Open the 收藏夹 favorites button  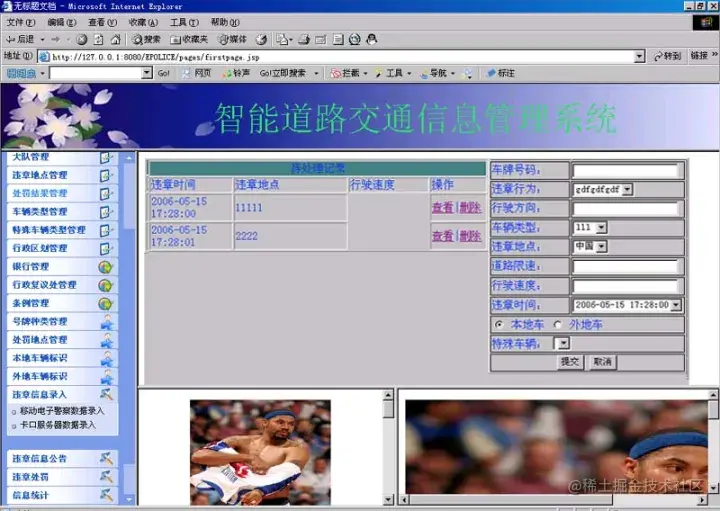[x=189, y=39]
